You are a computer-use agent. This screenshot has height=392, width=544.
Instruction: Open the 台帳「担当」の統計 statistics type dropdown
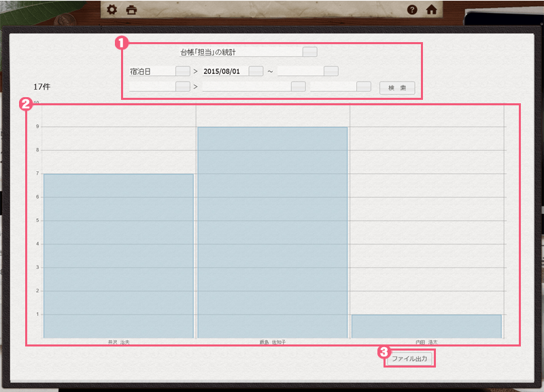309,52
